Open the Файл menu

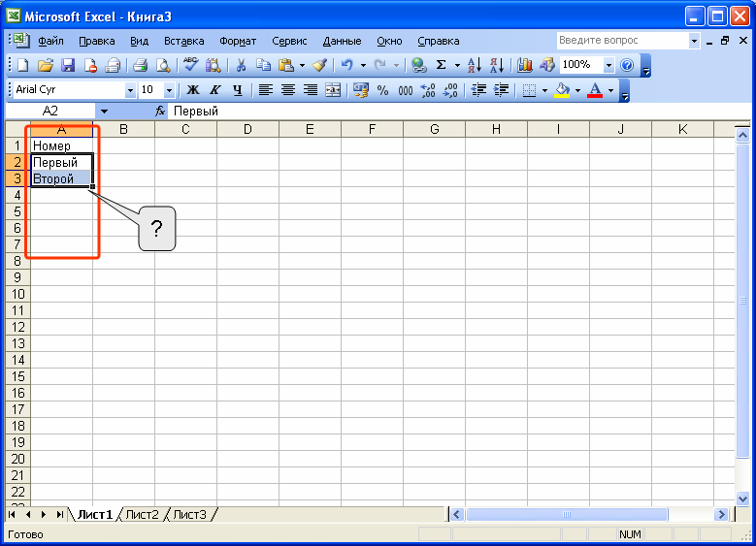[x=50, y=41]
